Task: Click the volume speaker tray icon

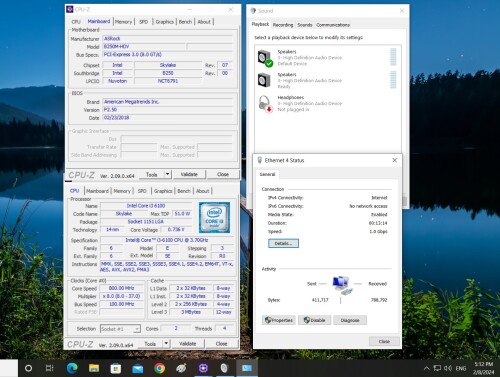Action: point(448,368)
